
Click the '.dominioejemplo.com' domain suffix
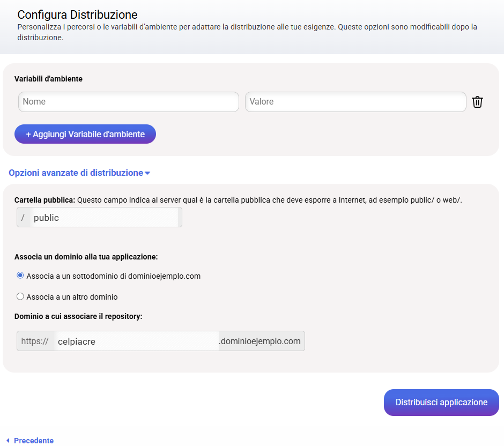point(261,341)
